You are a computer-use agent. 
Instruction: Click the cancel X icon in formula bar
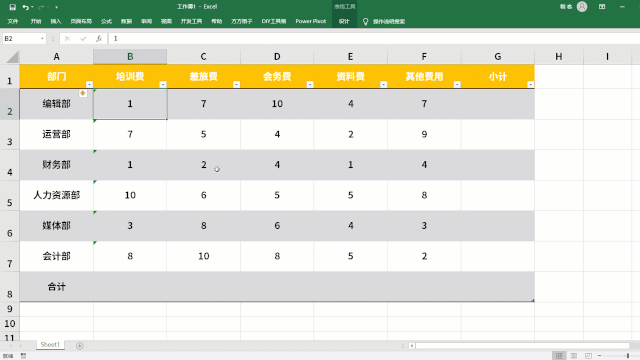[x=67, y=38]
